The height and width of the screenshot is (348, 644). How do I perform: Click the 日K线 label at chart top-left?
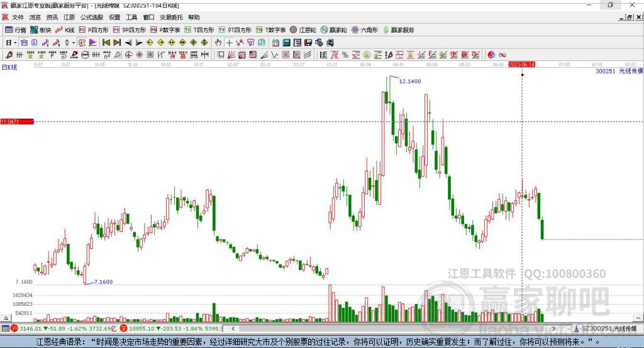[9, 67]
